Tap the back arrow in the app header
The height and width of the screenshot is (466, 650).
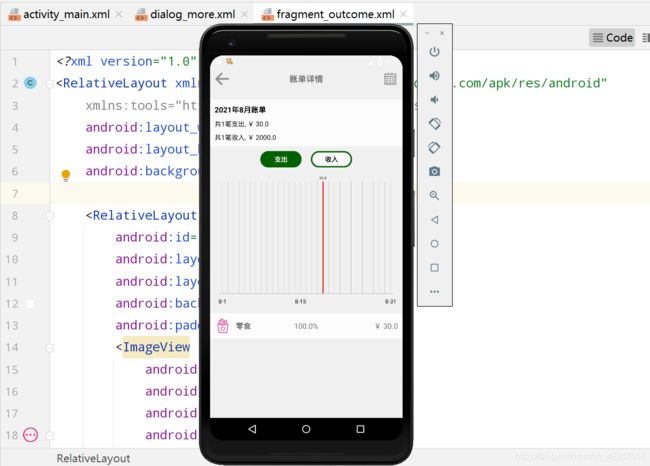(222, 79)
